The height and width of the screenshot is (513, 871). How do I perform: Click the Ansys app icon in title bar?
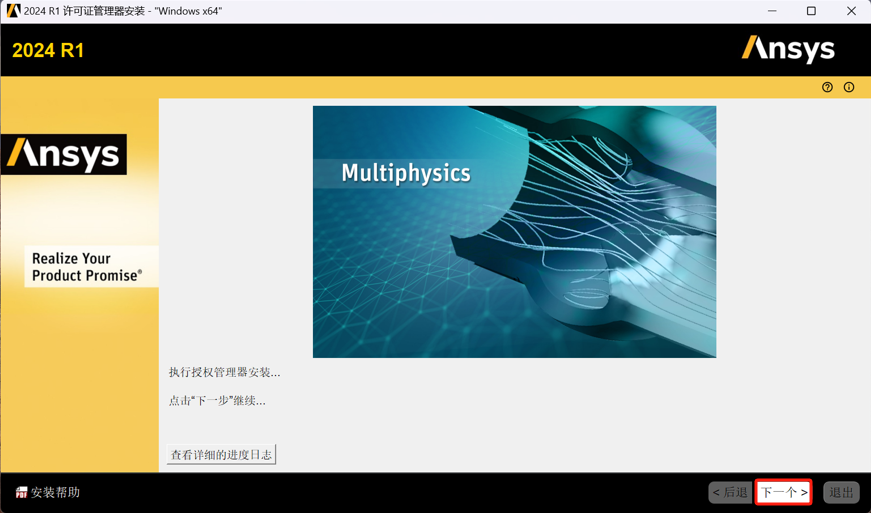13,11
